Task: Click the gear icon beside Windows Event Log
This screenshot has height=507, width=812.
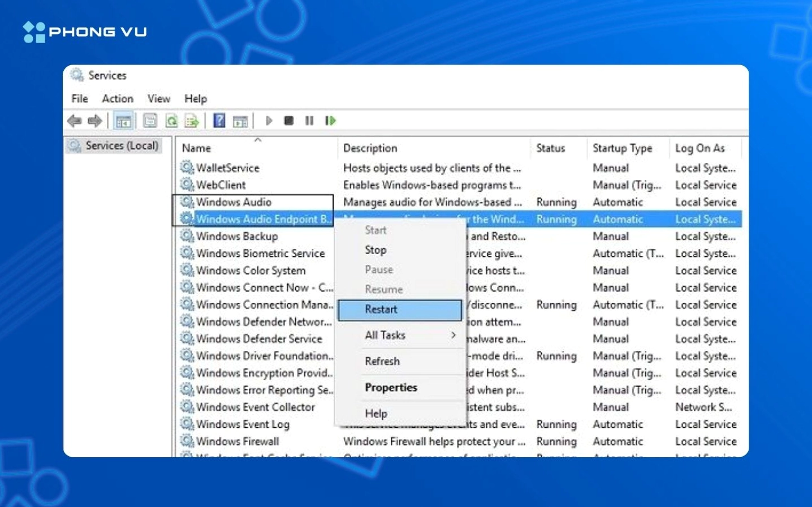Action: pos(187,424)
